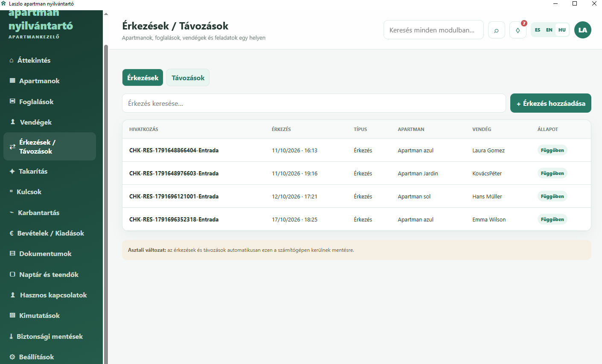Click the chart icon beside Kimutatások
The image size is (602, 364).
point(12,315)
